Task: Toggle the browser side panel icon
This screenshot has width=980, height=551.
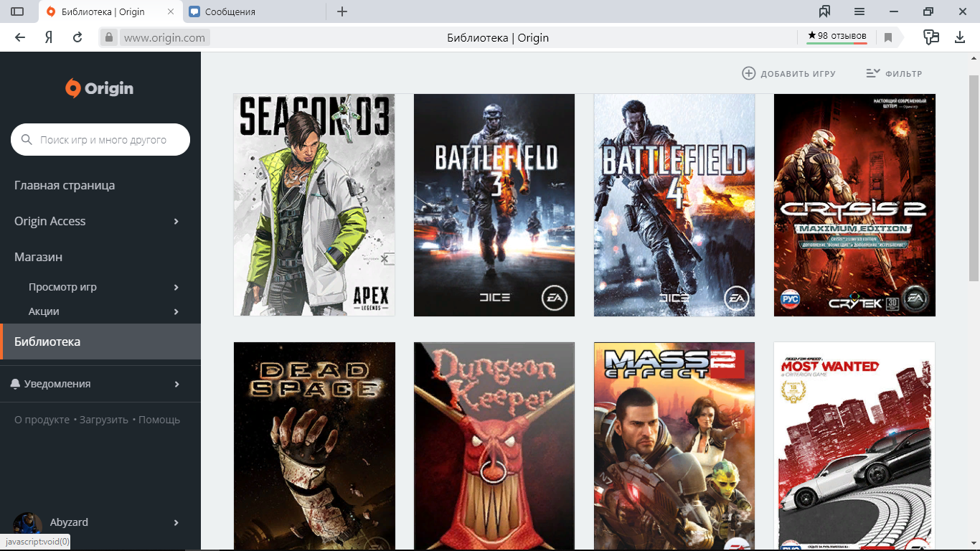Action: pos(17,11)
